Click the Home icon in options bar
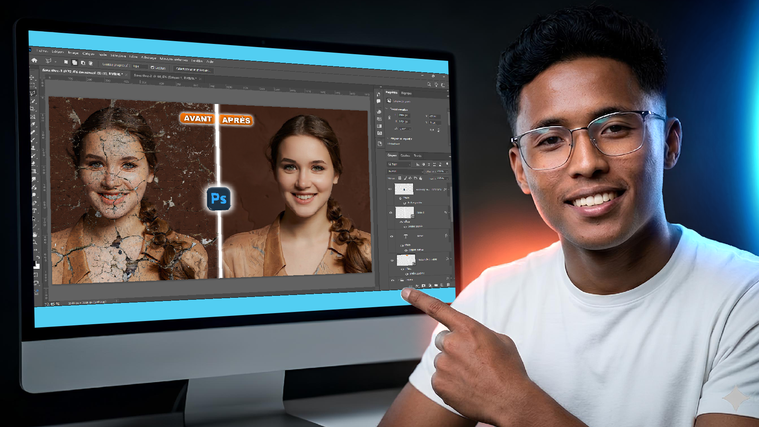This screenshot has height=427, width=759. tap(34, 61)
